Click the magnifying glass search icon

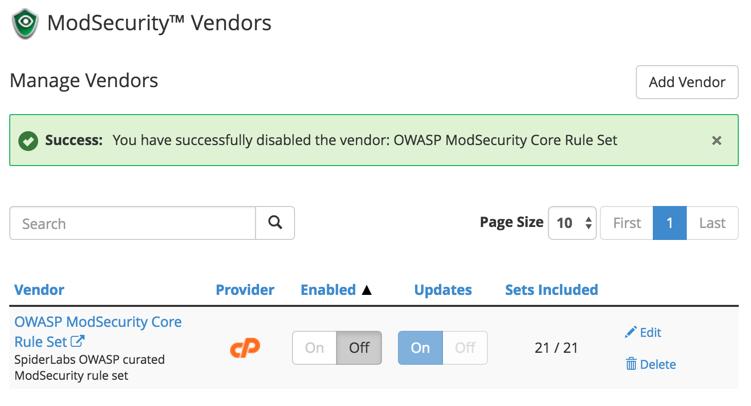pos(275,223)
